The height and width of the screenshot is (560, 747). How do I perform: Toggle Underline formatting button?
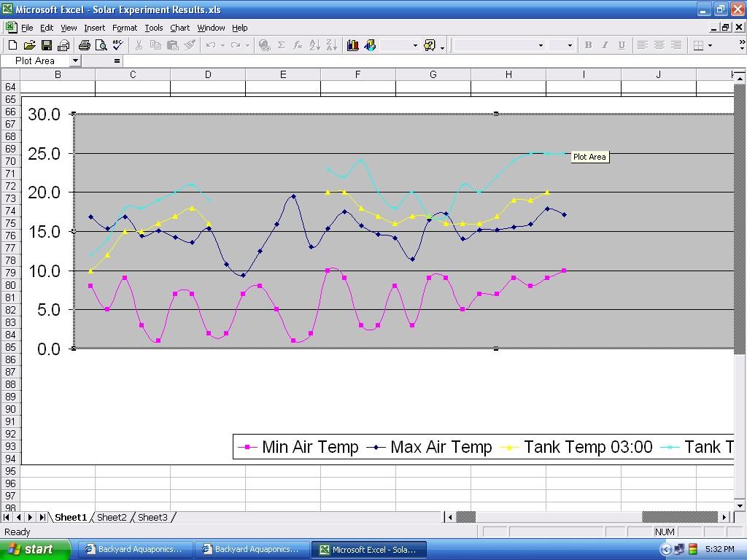point(622,45)
